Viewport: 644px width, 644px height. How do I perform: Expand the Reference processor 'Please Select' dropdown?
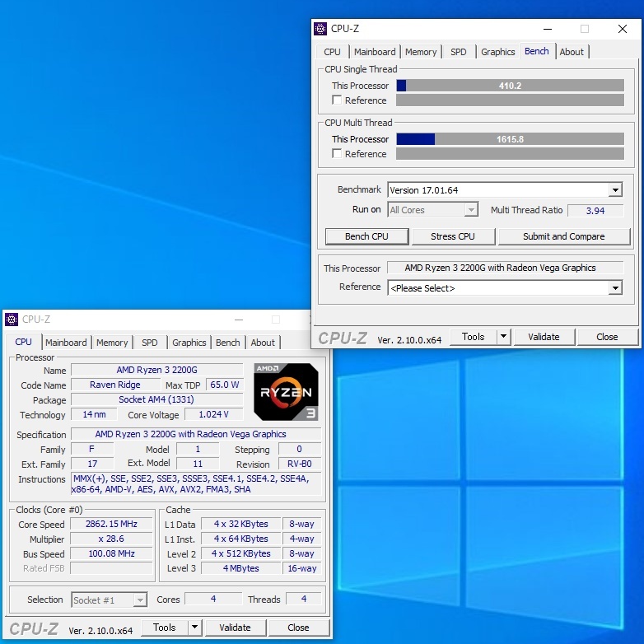pyautogui.click(x=615, y=288)
